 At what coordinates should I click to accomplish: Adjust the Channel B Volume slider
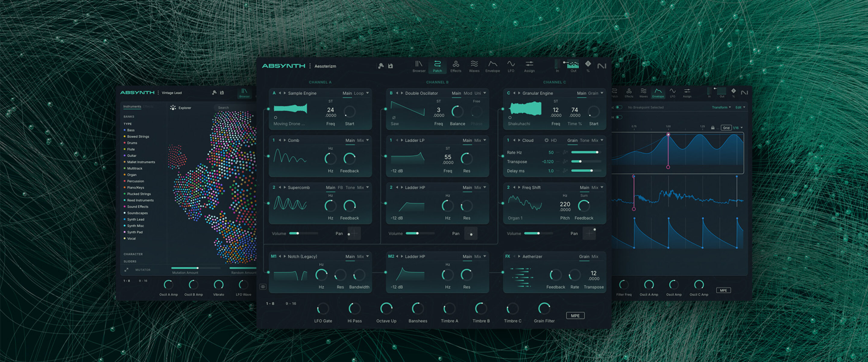417,233
